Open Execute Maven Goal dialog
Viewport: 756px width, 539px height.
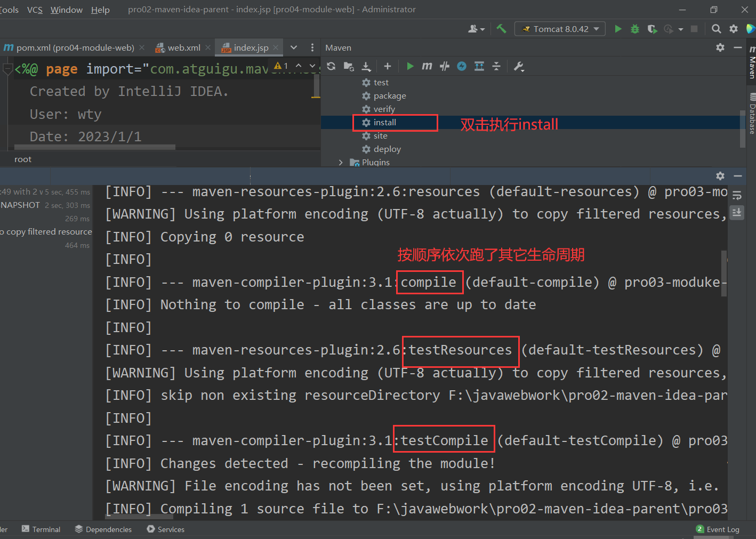point(427,66)
